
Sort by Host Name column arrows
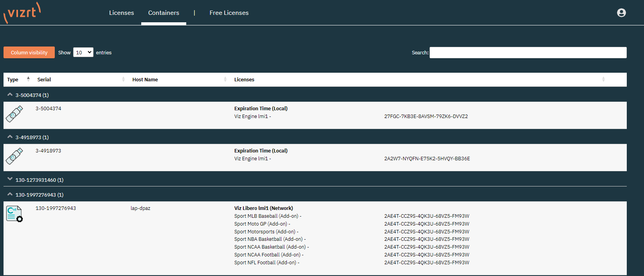(x=225, y=79)
